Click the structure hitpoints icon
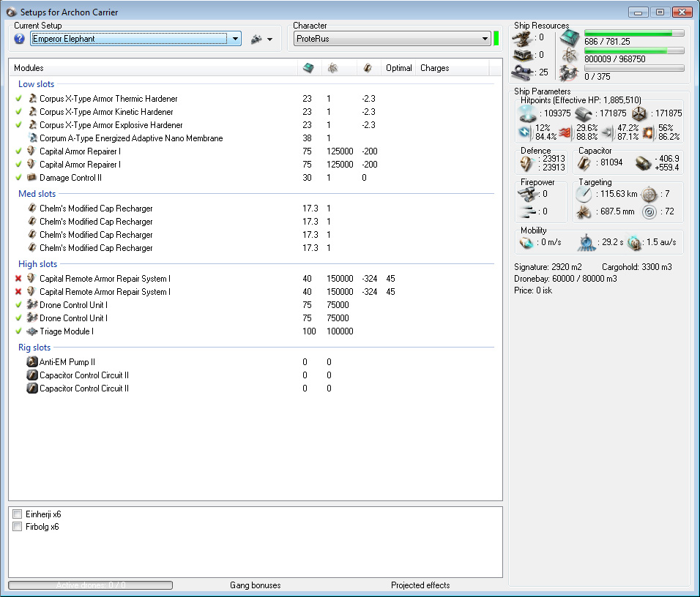The width and height of the screenshot is (700, 597). pyautogui.click(x=639, y=113)
